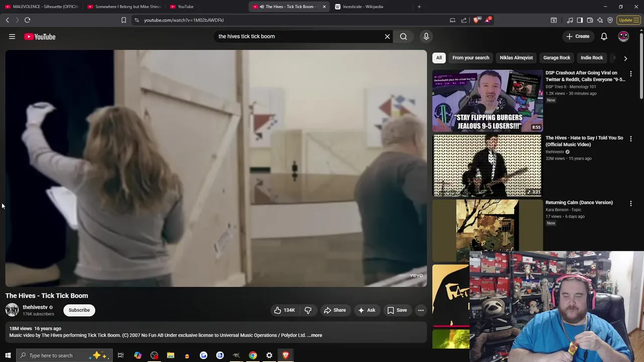The image size is (644, 362).
Task: Like the video with thumbs-up 134K
Action: [284, 310]
